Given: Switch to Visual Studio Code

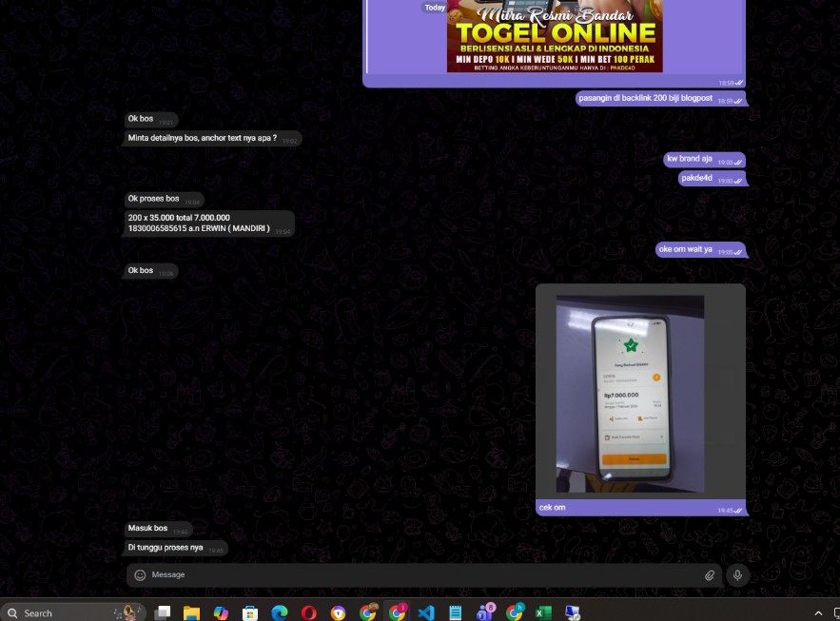Looking at the screenshot, I should coord(426,613).
